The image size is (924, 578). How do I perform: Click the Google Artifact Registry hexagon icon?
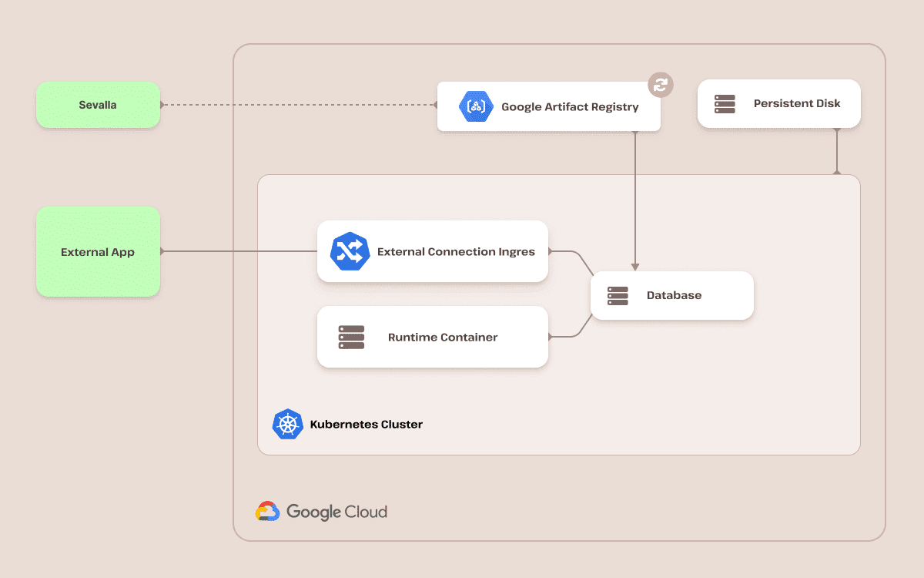point(476,106)
